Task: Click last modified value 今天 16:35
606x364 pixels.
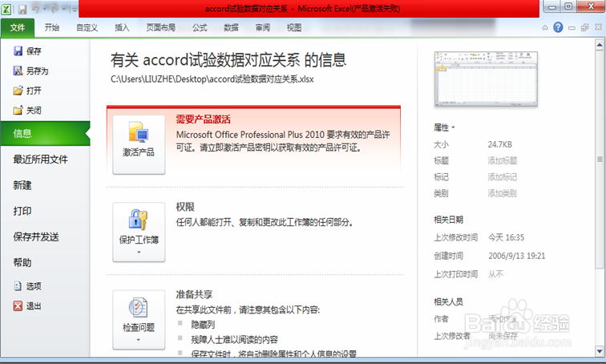Action: [507, 237]
